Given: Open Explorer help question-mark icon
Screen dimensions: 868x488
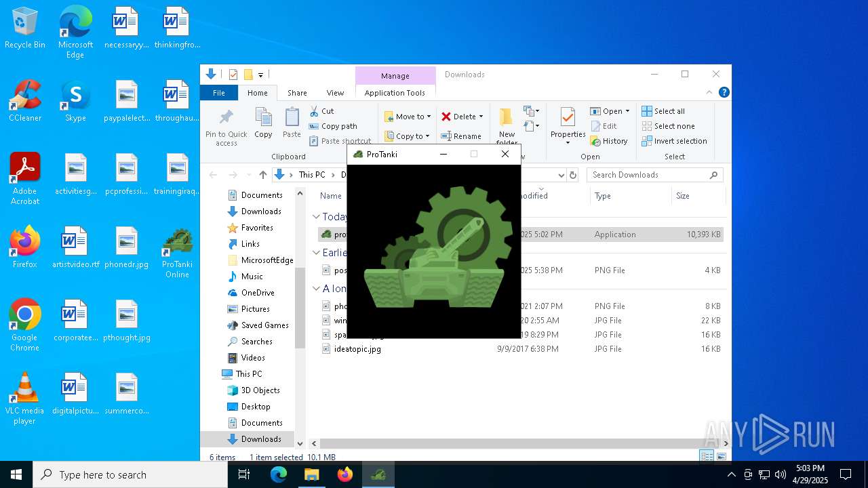Looking at the screenshot, I should click(724, 93).
